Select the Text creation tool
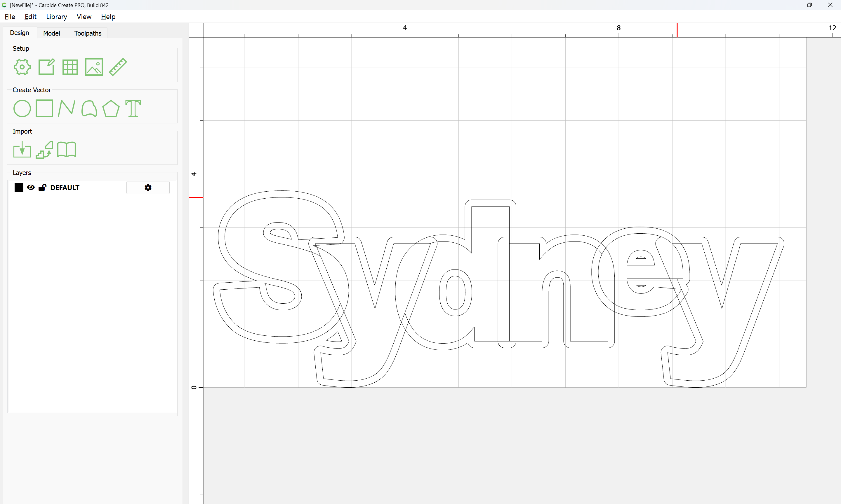841x504 pixels. (x=133, y=109)
